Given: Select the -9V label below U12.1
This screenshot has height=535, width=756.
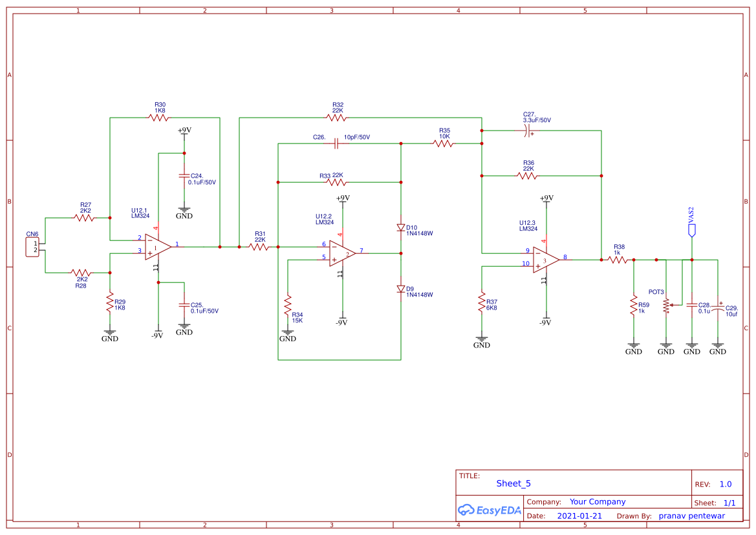Looking at the screenshot, I should pos(157,335).
